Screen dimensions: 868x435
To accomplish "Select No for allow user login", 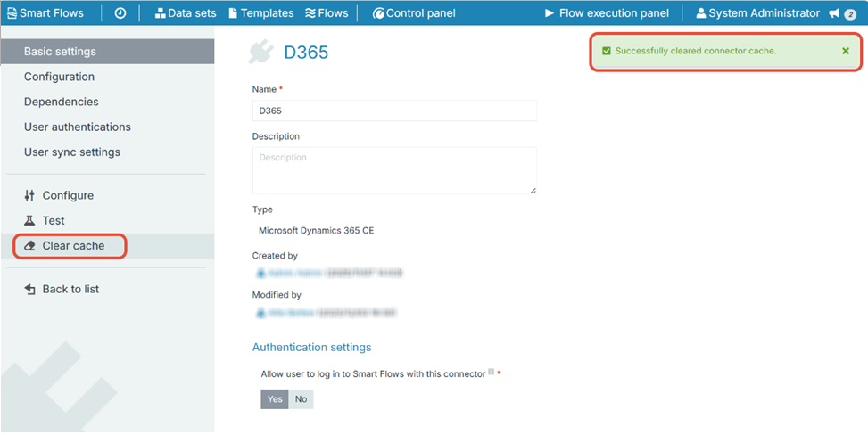I will [301, 399].
